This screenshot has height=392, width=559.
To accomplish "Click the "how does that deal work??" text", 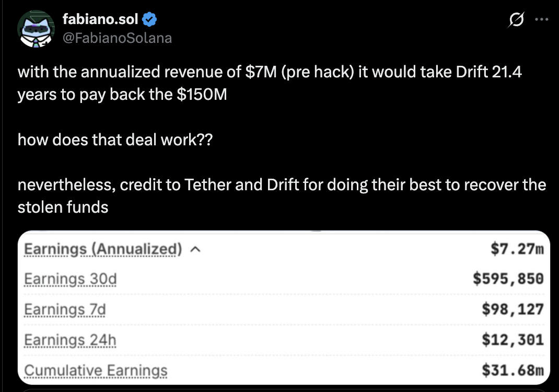I will 115,140.
